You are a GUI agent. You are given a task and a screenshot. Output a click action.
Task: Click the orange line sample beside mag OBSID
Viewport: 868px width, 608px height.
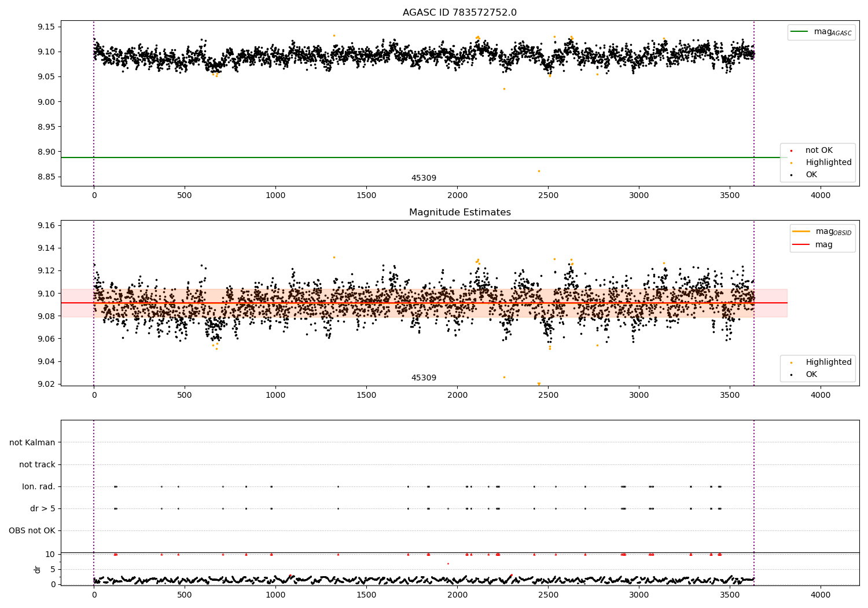click(x=801, y=231)
